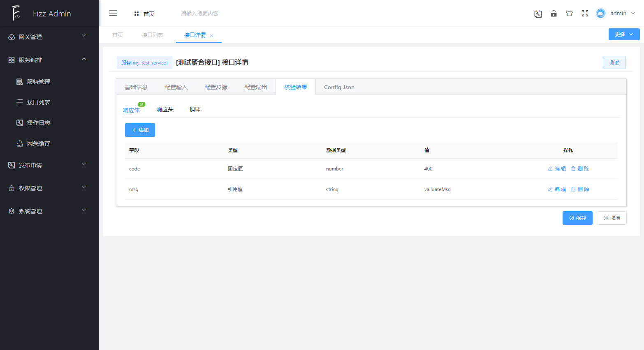Click the 服务[my-test-service] tag
This screenshot has width=644, height=350.
[144, 62]
